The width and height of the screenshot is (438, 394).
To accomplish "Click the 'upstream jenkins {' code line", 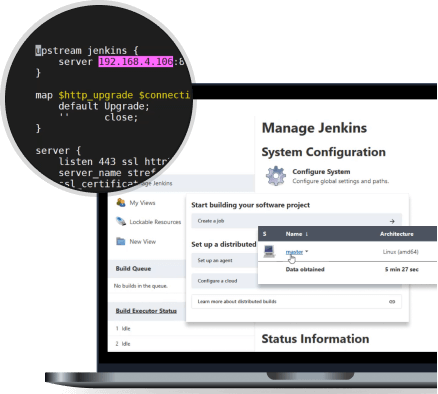I will pos(87,51).
